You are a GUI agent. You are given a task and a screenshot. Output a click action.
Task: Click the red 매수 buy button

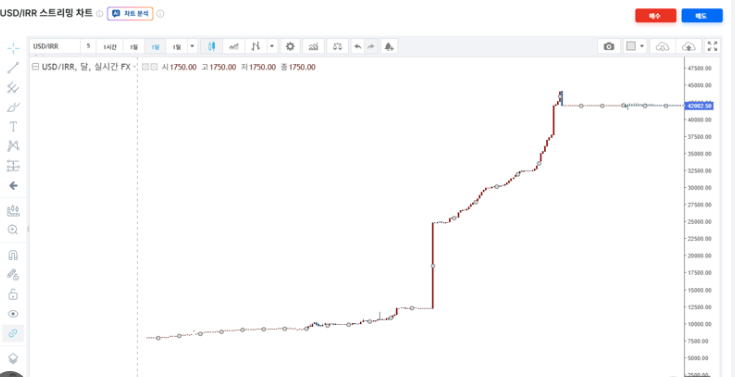(x=655, y=15)
